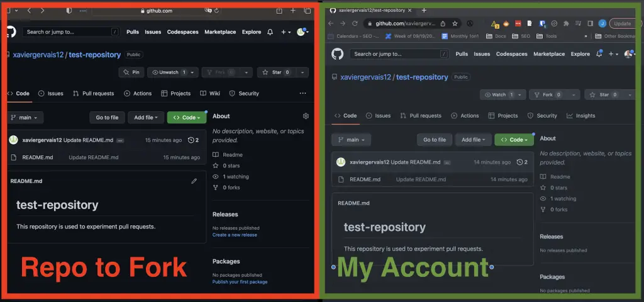Expand Unwatch dropdown arrow in left window
Viewport: 644px width, 302px height.
pyautogui.click(x=194, y=72)
